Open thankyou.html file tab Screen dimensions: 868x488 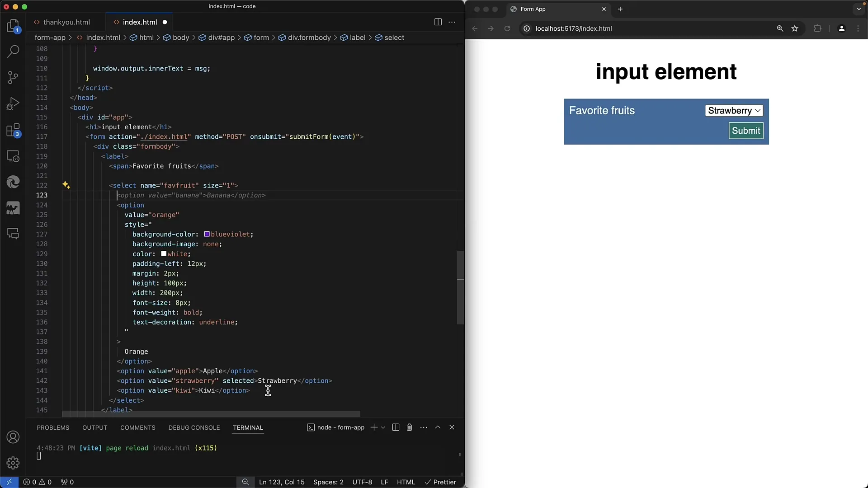coord(66,22)
